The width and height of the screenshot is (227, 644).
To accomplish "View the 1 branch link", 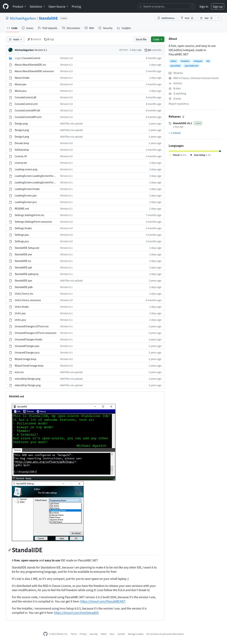I will [x=34, y=39].
